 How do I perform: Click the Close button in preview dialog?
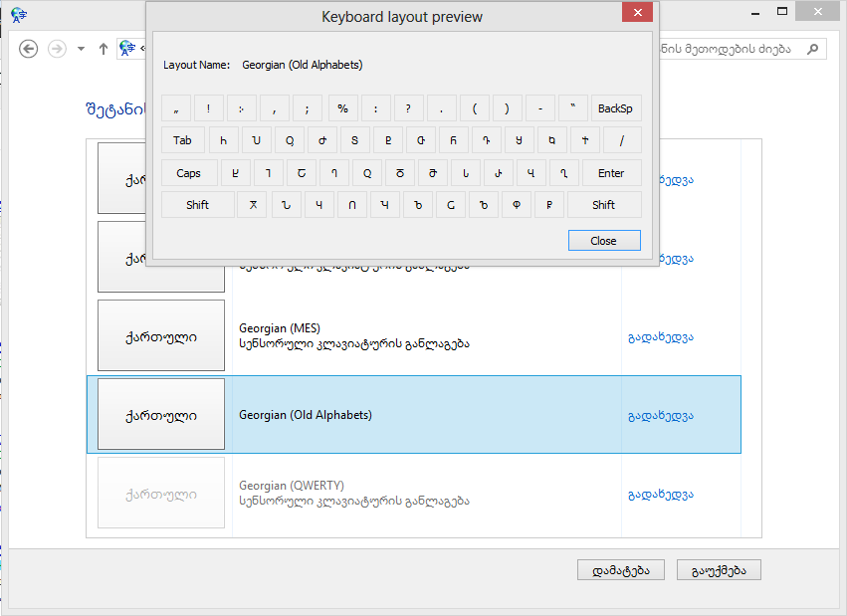pos(603,241)
